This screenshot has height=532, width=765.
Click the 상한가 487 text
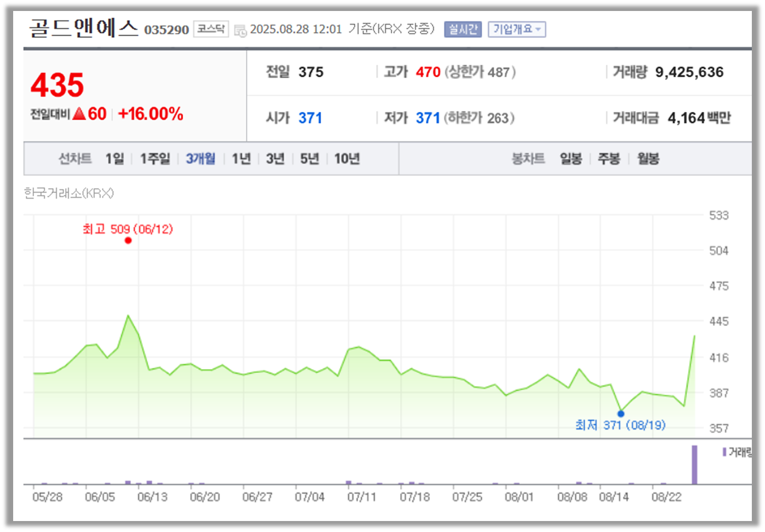(x=480, y=72)
